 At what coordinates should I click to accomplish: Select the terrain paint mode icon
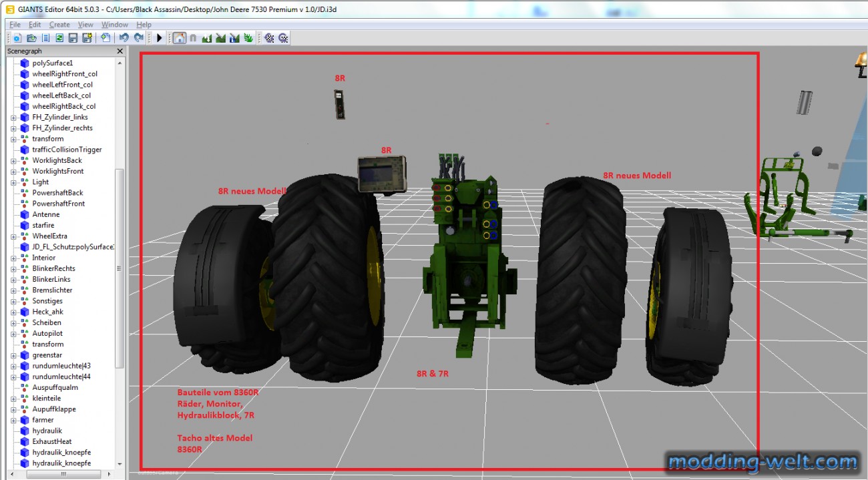(x=220, y=38)
